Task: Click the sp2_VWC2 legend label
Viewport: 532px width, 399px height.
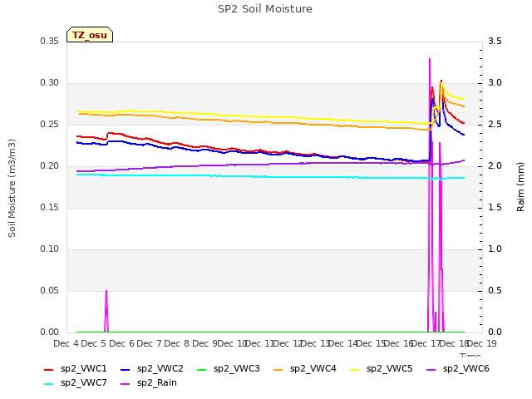Action: point(160,368)
